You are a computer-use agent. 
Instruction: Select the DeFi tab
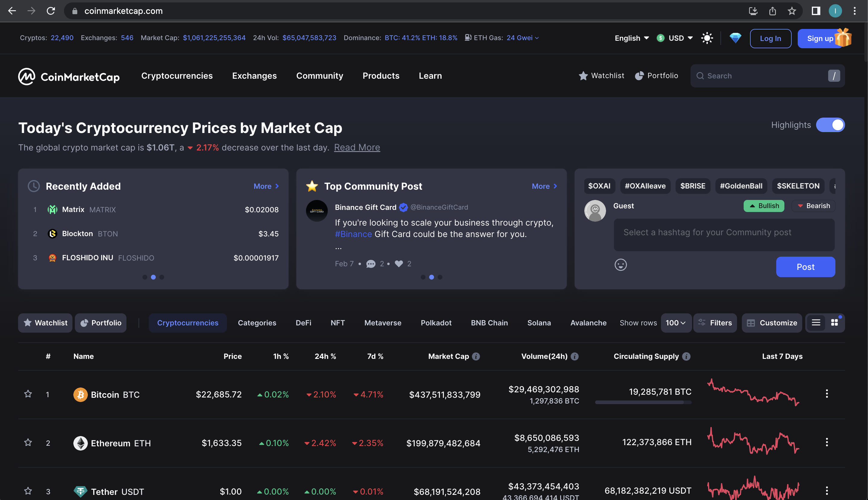(x=303, y=323)
